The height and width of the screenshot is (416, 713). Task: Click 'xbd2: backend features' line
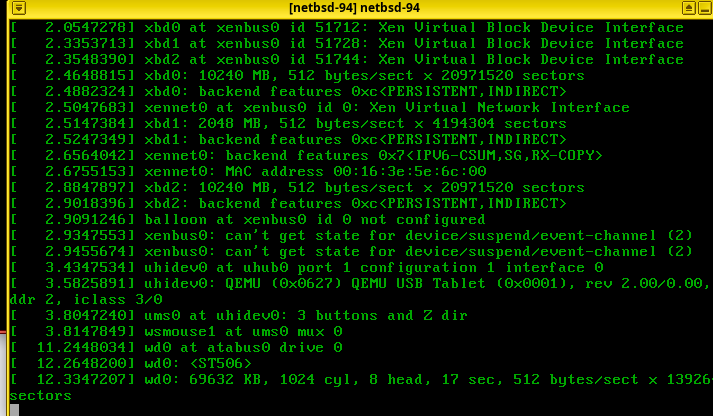pyautogui.click(x=288, y=203)
